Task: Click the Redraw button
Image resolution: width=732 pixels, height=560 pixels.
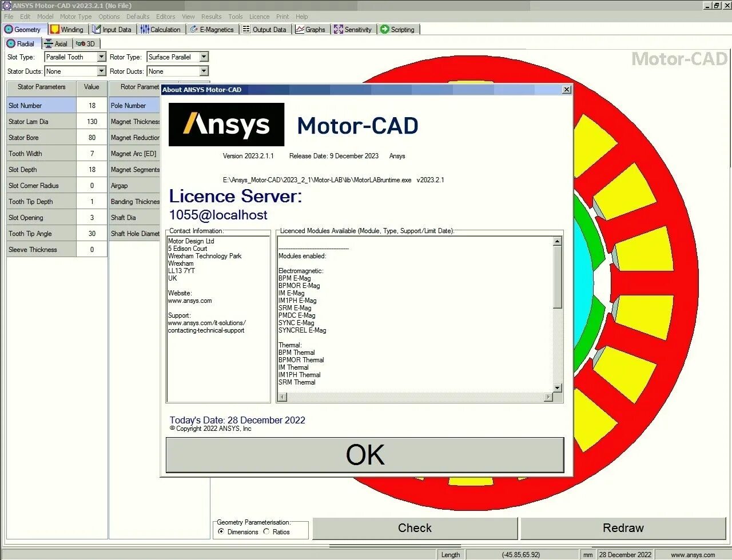Action: click(x=623, y=528)
